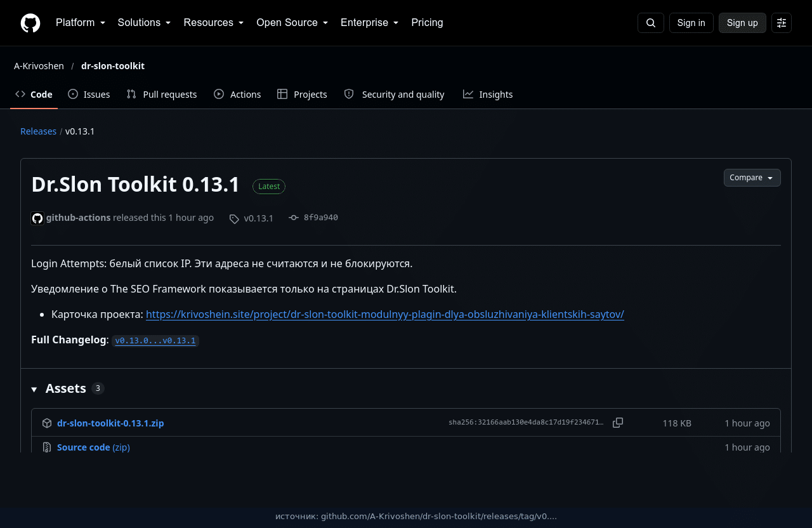Open the GitHub homepage via the Octocat logo

click(x=30, y=23)
